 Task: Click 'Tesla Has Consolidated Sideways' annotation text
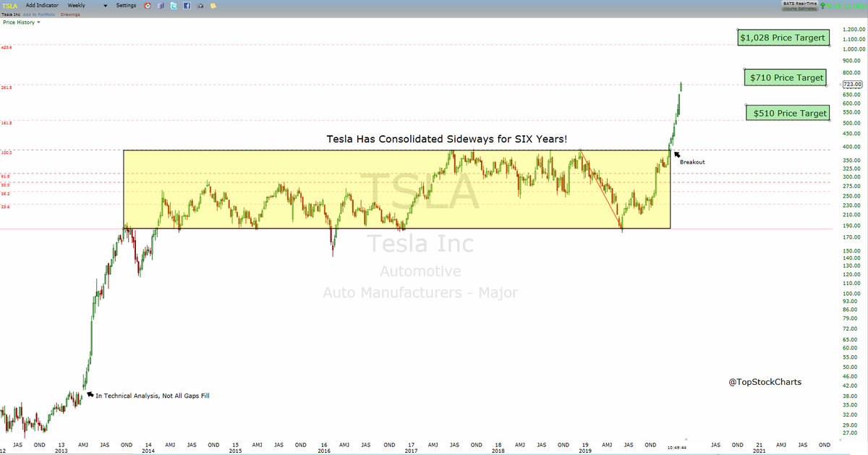pos(448,139)
